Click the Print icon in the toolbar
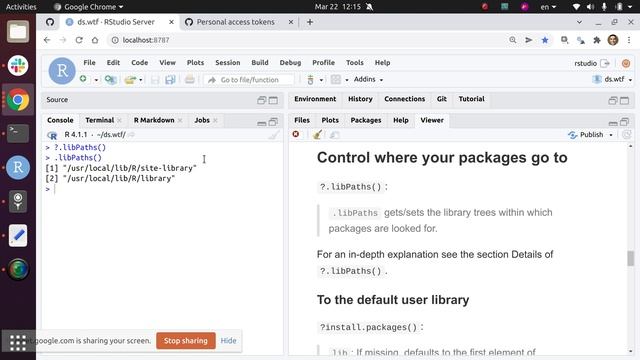640x360 pixels. (x=190, y=79)
